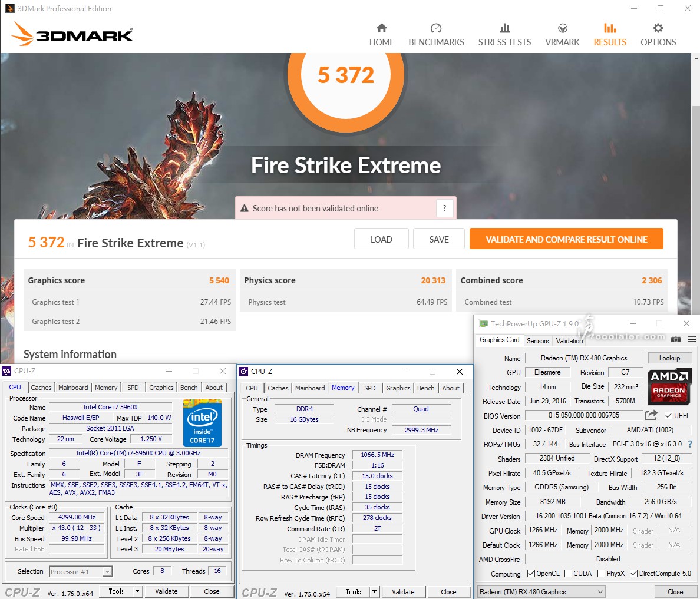Click the GPU Name field in GPU-Z
The image size is (700, 599).
583,358
